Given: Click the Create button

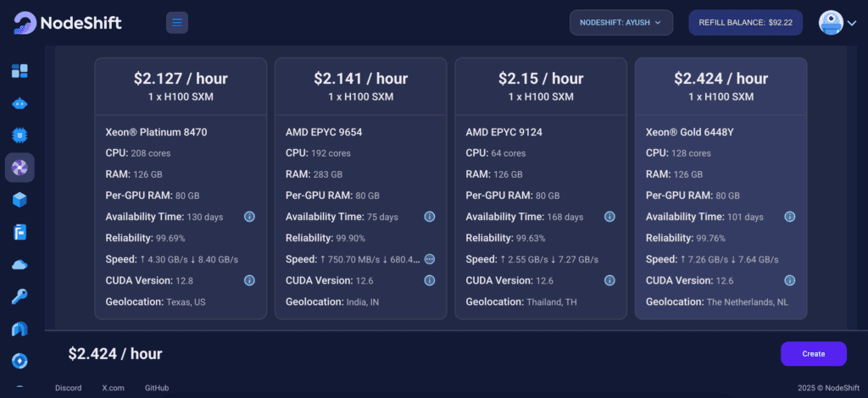Looking at the screenshot, I should pos(814,354).
